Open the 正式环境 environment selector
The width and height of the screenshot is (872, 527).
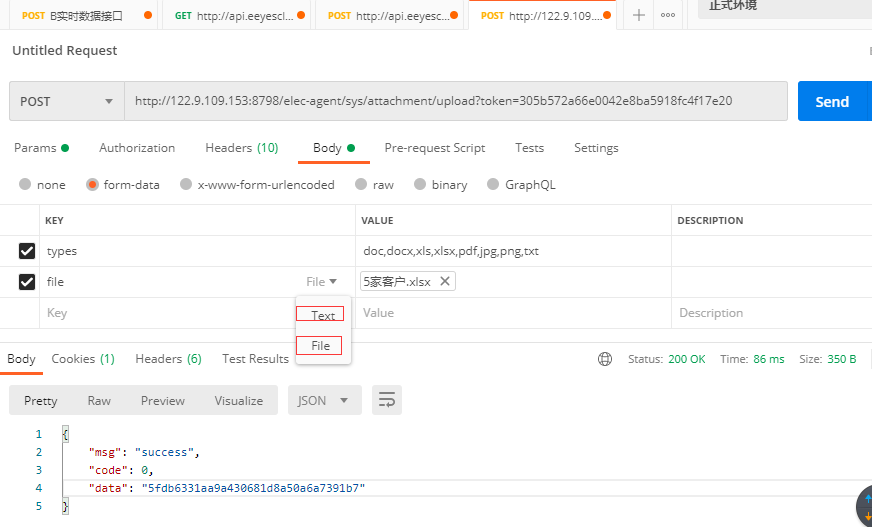tap(784, 7)
